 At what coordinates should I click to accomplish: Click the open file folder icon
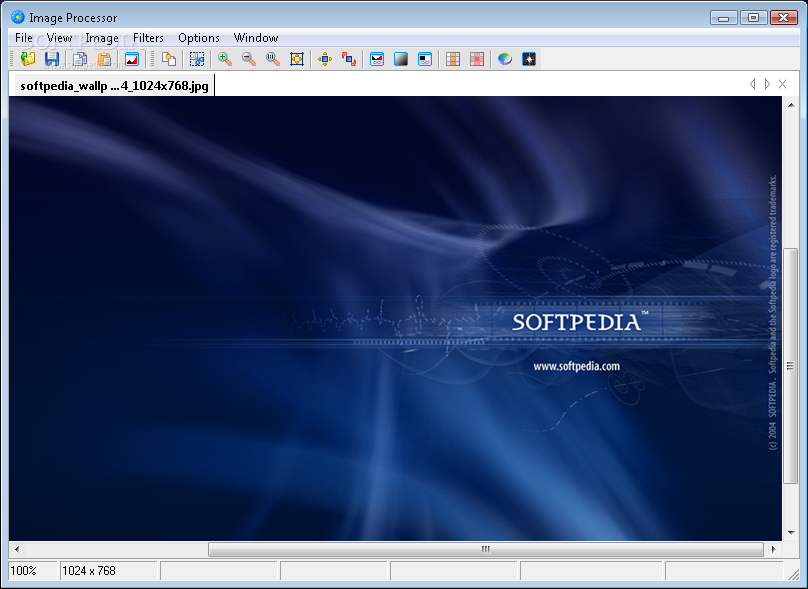click(x=28, y=59)
